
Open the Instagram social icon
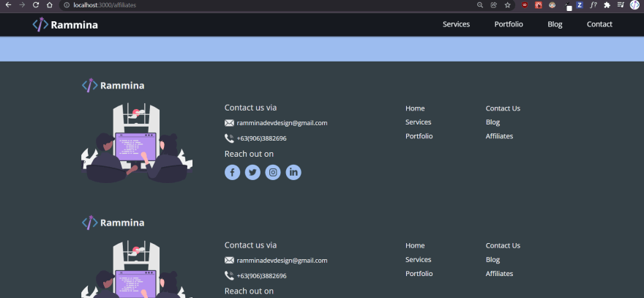click(273, 172)
